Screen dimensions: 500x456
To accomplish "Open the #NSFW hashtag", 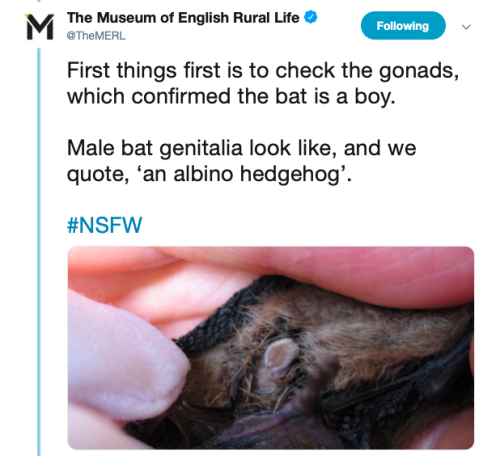I will (x=104, y=225).
